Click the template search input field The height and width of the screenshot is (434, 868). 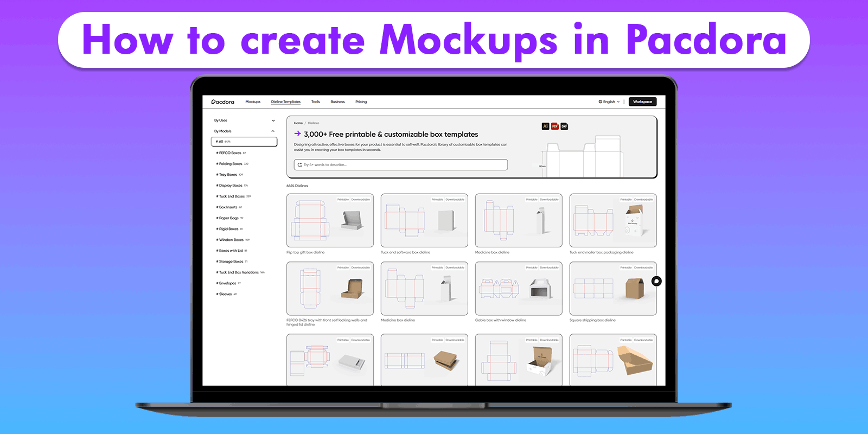[401, 165]
